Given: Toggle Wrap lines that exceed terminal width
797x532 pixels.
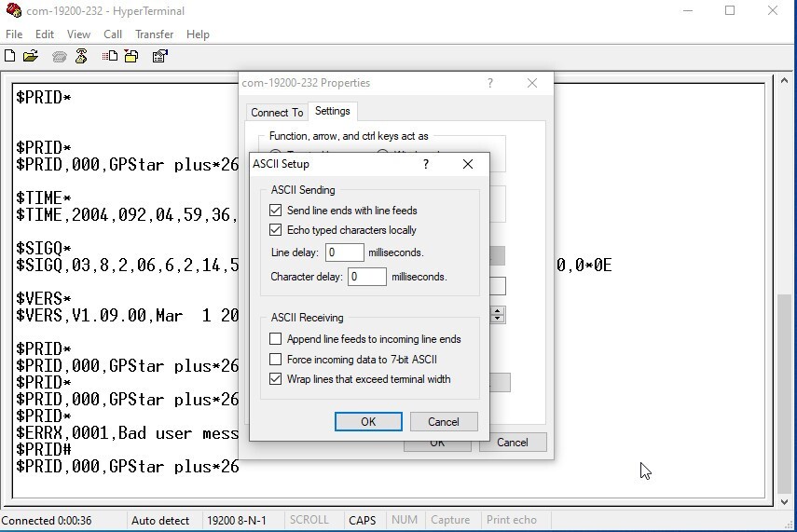Looking at the screenshot, I should 276,379.
